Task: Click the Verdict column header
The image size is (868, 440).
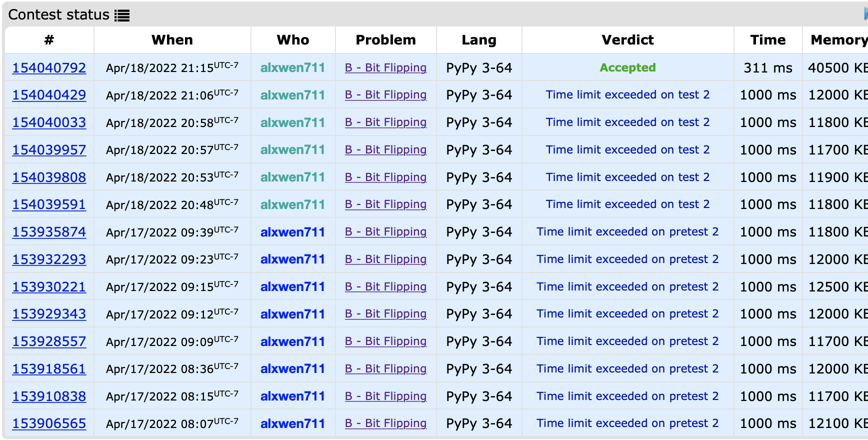Action: click(627, 40)
